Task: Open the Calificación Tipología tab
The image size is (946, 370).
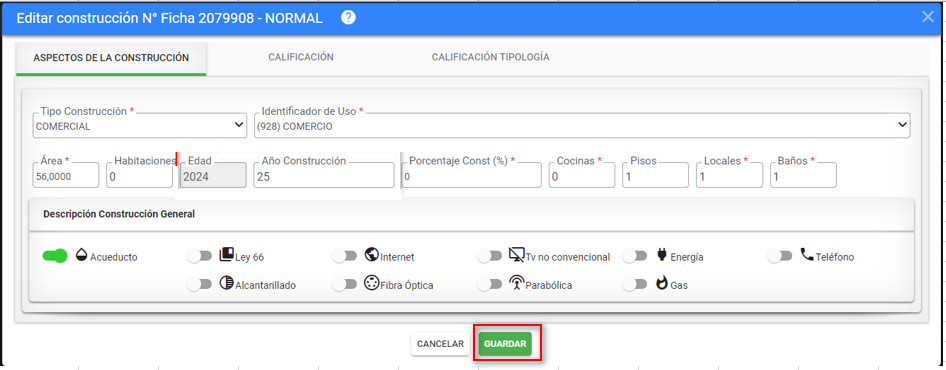Action: click(x=490, y=57)
